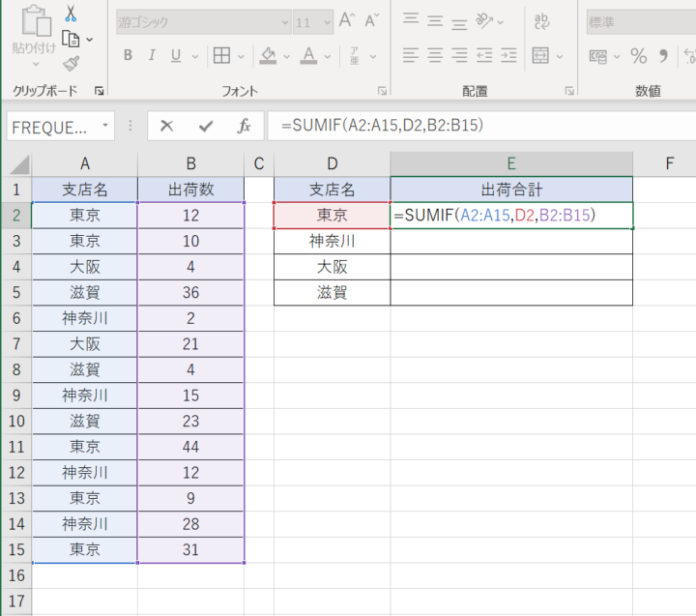Screen dimensions: 696x616
Task: Align text right
Action: click(x=459, y=55)
